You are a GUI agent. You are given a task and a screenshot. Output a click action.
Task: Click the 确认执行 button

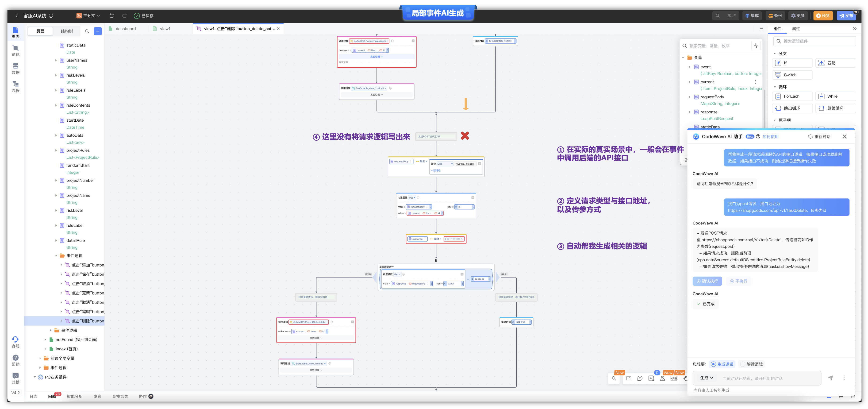coord(707,281)
